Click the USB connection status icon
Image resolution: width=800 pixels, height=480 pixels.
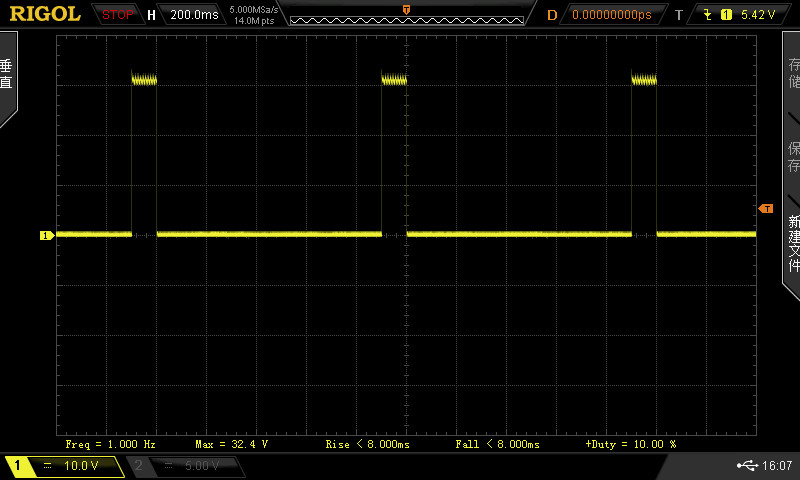[x=746, y=466]
